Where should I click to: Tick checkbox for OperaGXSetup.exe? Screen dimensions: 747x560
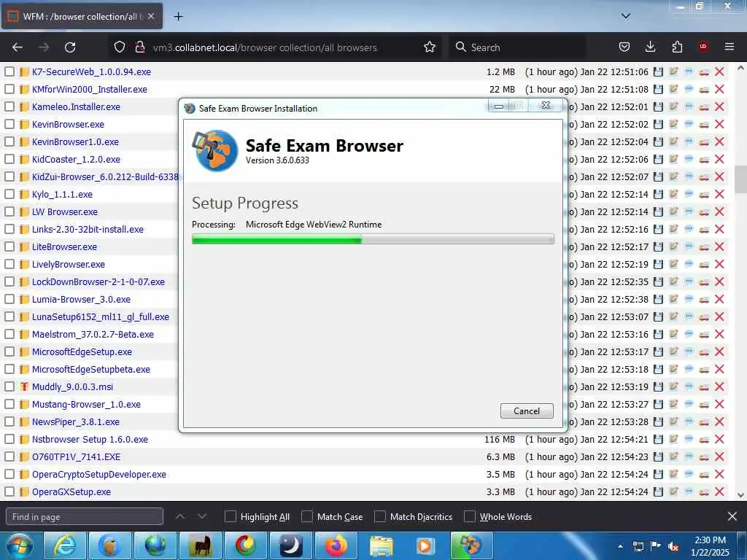[9, 491]
